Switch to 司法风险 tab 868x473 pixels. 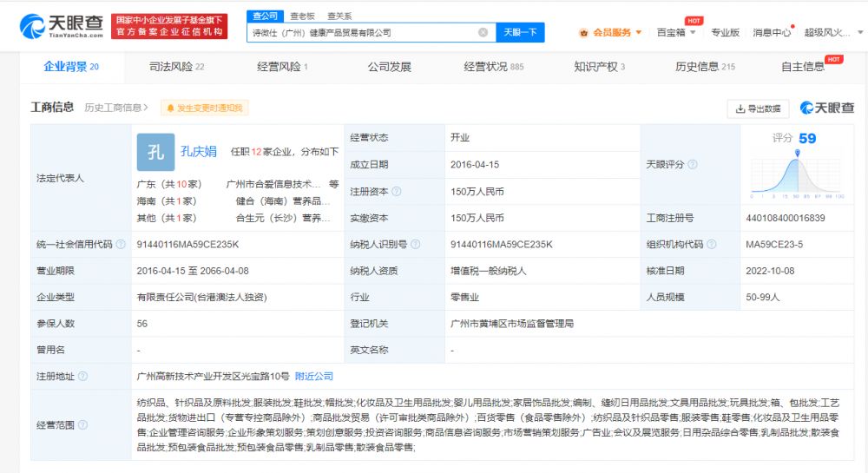(x=176, y=67)
